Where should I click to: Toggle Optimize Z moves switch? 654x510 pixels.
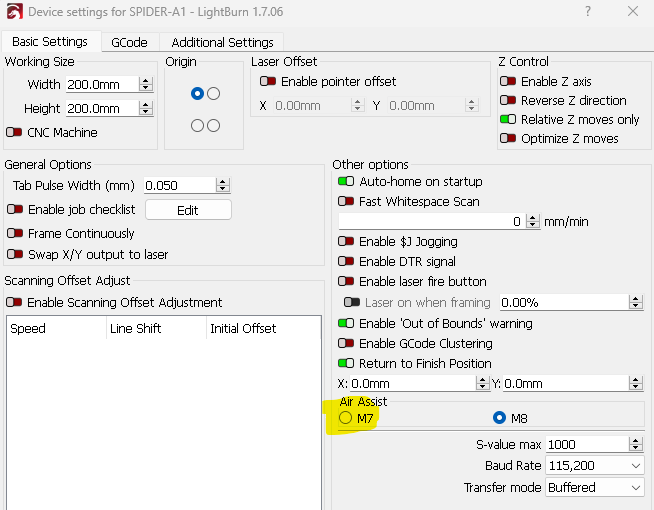[x=508, y=138]
